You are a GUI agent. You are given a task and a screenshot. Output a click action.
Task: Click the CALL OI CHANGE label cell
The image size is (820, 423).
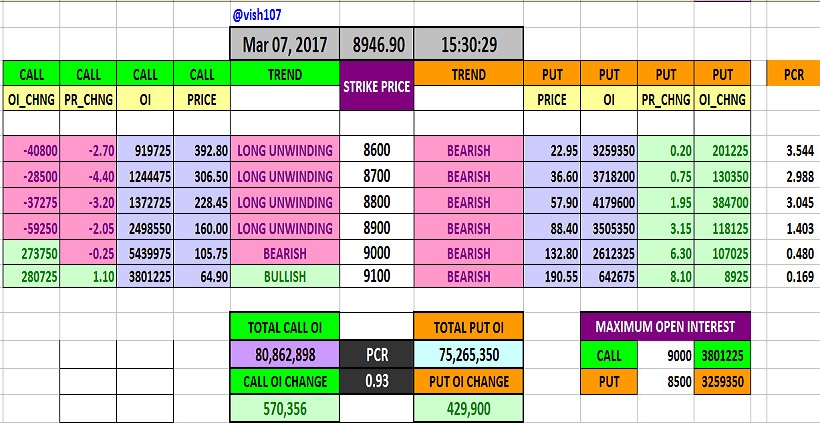coord(285,381)
